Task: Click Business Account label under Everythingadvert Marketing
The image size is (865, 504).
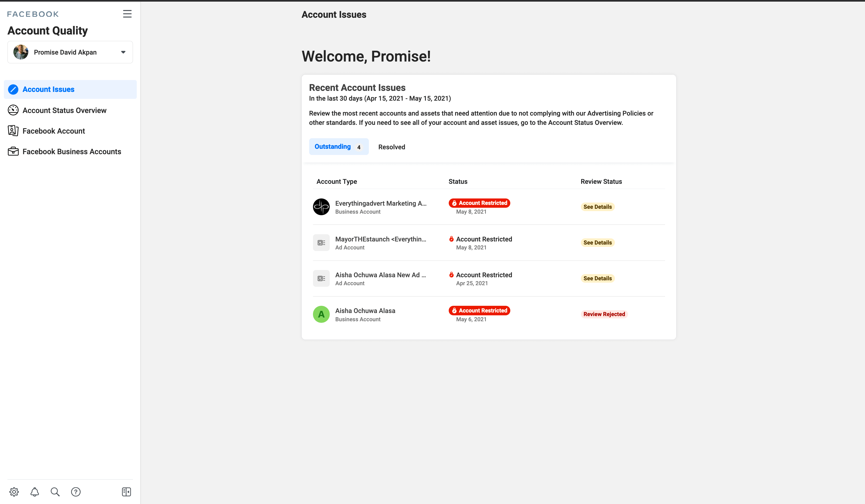Action: [358, 212]
